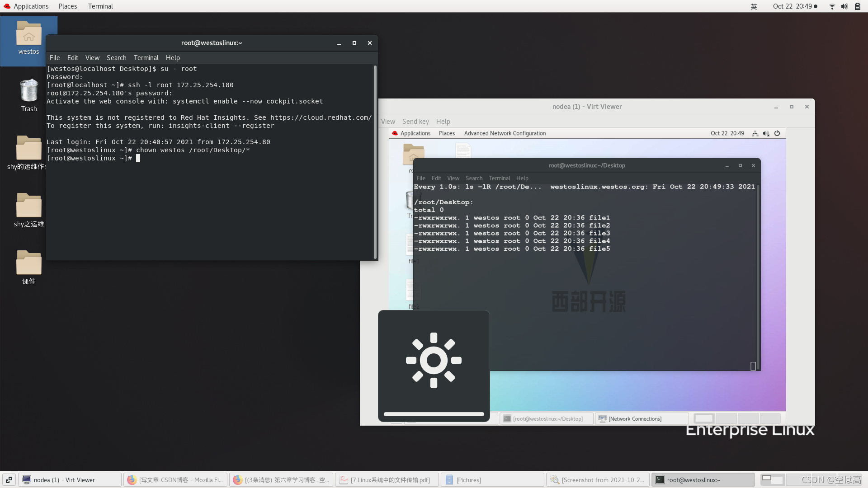868x488 pixels.
Task: Drag the brightness slider in overlay panel
Action: [434, 413]
